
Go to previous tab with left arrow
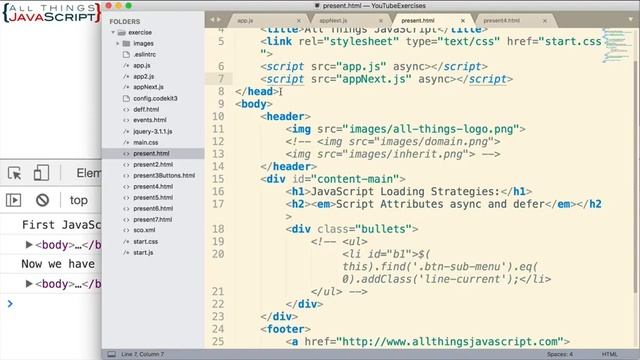coord(212,20)
